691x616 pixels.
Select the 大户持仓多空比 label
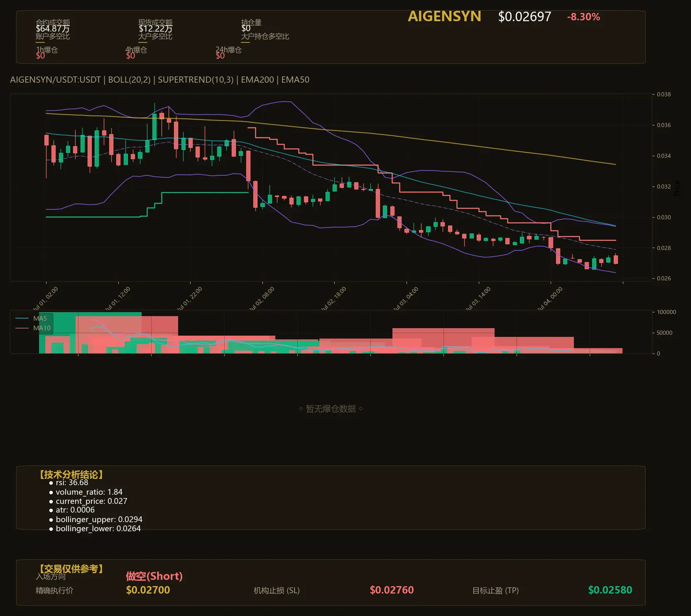pyautogui.click(x=265, y=36)
